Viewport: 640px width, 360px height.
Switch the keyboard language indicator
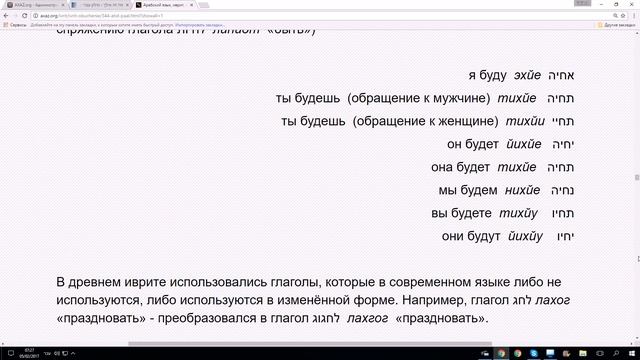(x=47, y=353)
